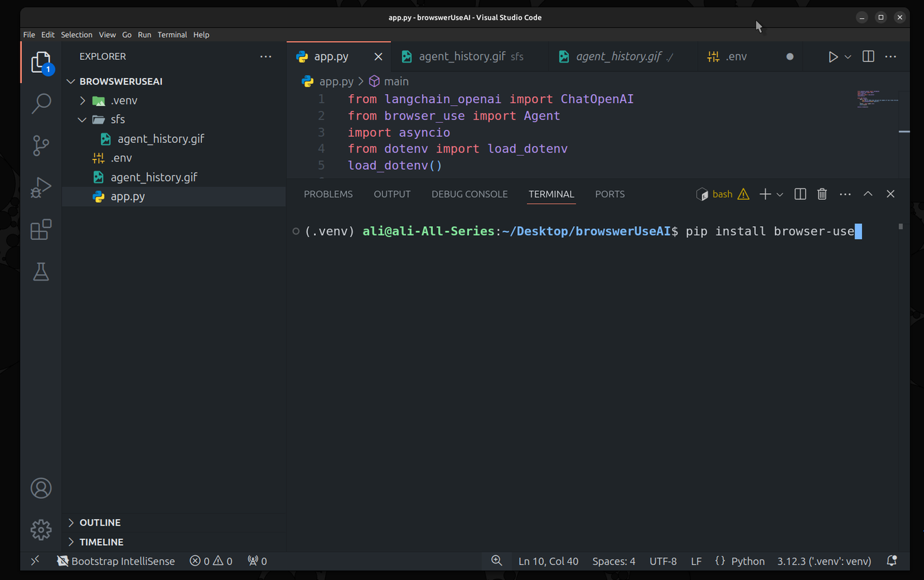Image resolution: width=924 pixels, height=580 pixels.
Task: Open the Search view in activity bar
Action: tap(41, 104)
